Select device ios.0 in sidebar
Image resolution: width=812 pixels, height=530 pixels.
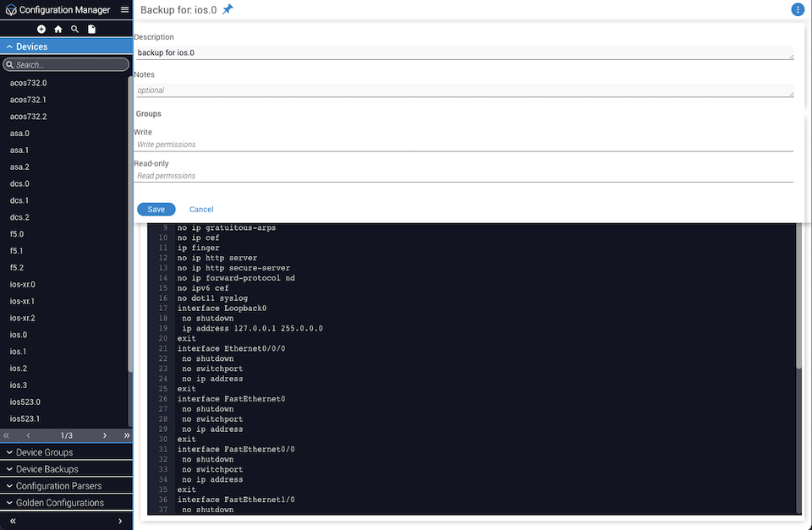18,335
